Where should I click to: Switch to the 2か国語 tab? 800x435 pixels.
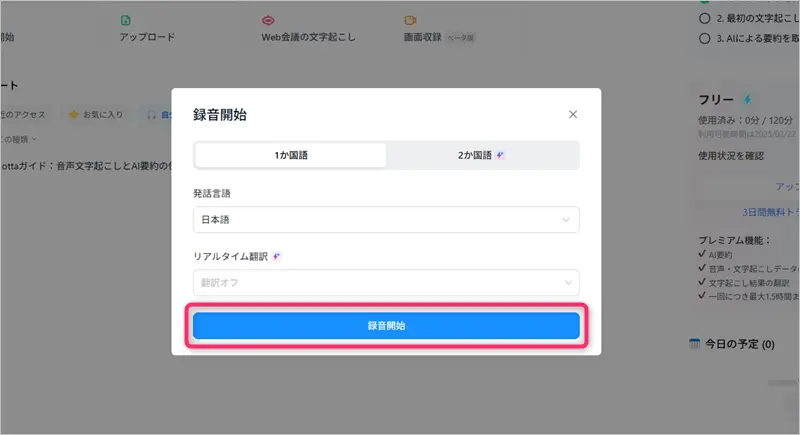pyautogui.click(x=481, y=155)
